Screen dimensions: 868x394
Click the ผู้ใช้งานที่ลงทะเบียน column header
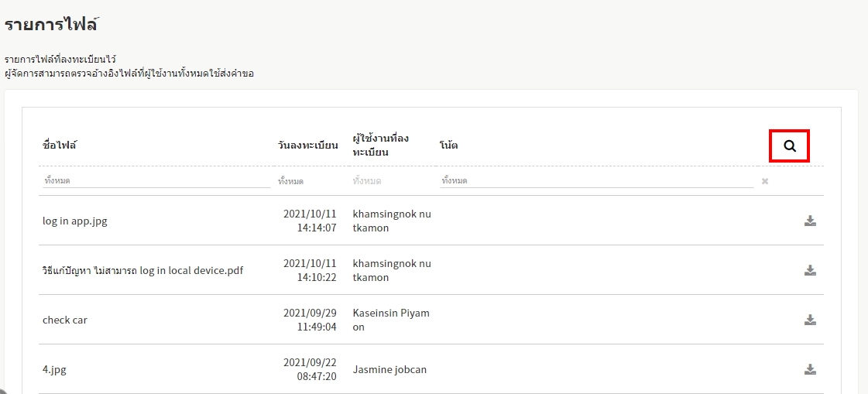(x=381, y=145)
